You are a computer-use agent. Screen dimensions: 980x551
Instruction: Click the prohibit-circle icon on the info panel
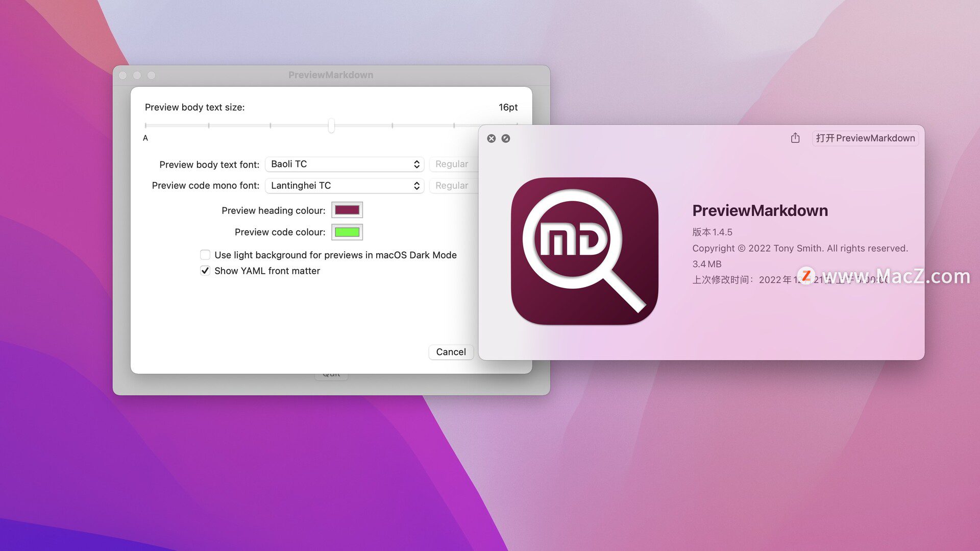(506, 138)
